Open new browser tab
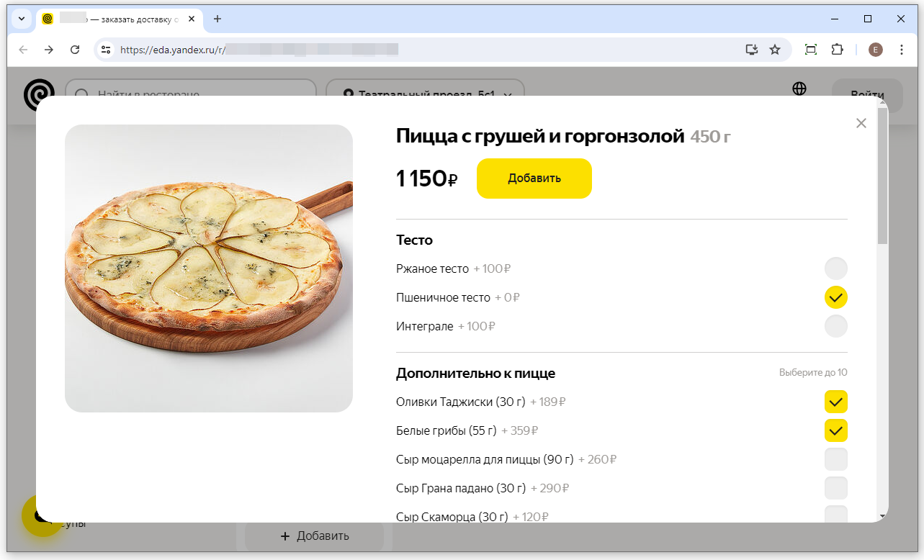Screen dimensions: 924x560 (x=217, y=19)
